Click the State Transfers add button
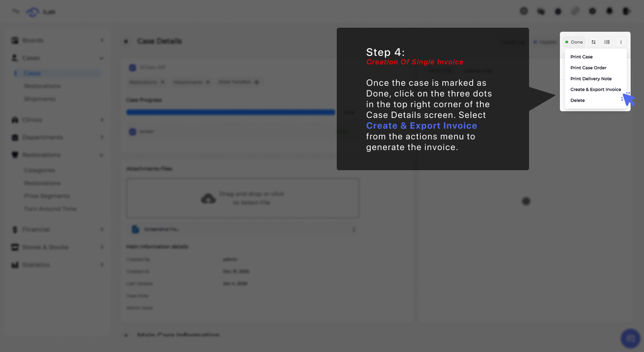Screen dimensions: 644x352 257,82
